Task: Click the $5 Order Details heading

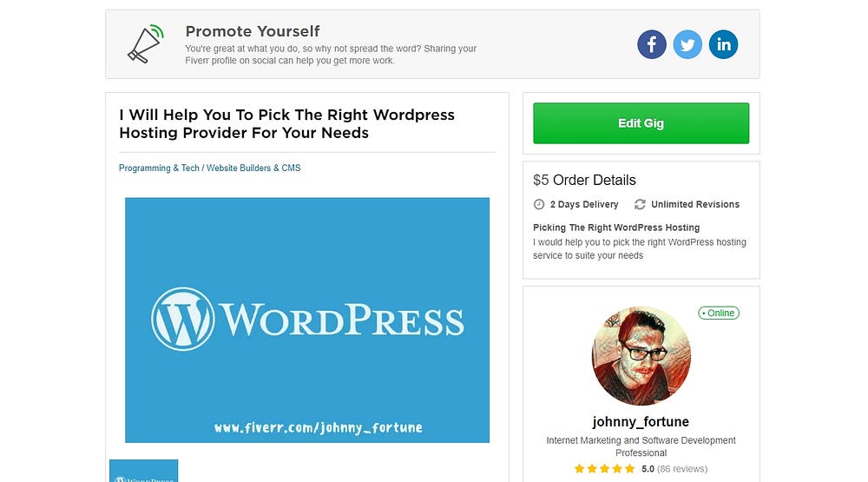Action: point(584,180)
